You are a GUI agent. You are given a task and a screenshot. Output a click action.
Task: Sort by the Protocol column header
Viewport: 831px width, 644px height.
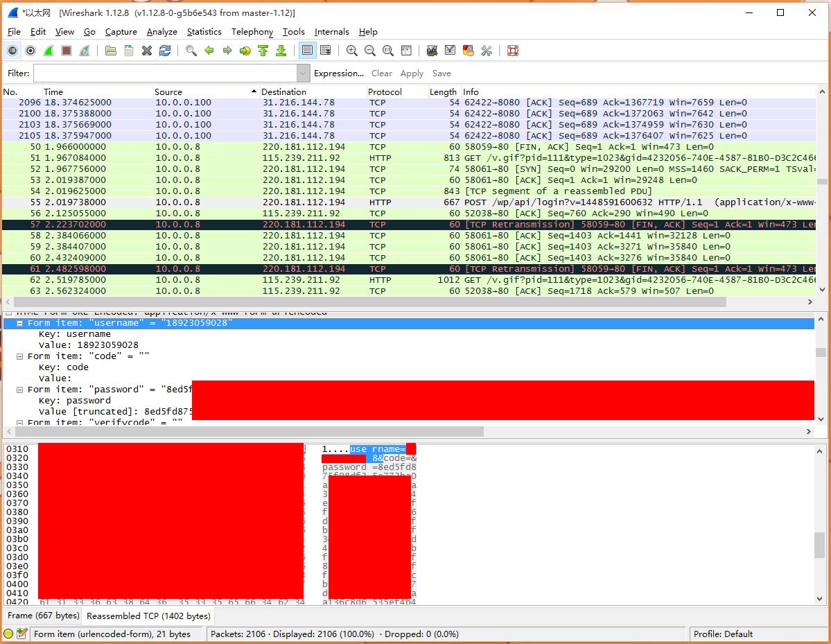click(x=396, y=92)
